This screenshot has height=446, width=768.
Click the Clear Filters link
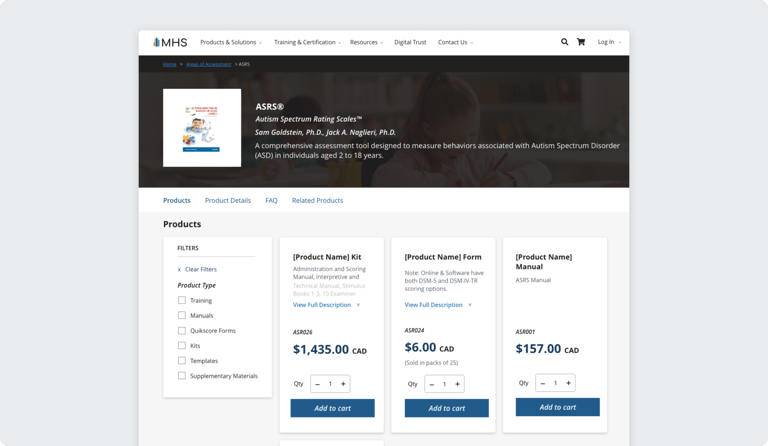pos(201,270)
